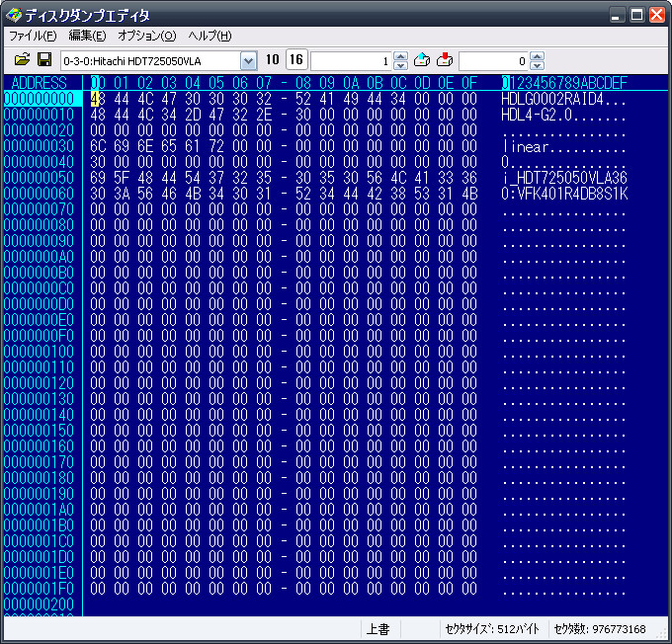
Task: Maximize the ディスクダンプエディタ window
Action: [x=636, y=16]
